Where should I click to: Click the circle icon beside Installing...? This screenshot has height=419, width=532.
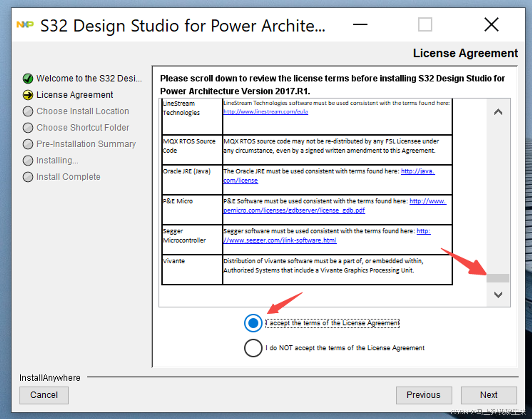pyautogui.click(x=28, y=161)
